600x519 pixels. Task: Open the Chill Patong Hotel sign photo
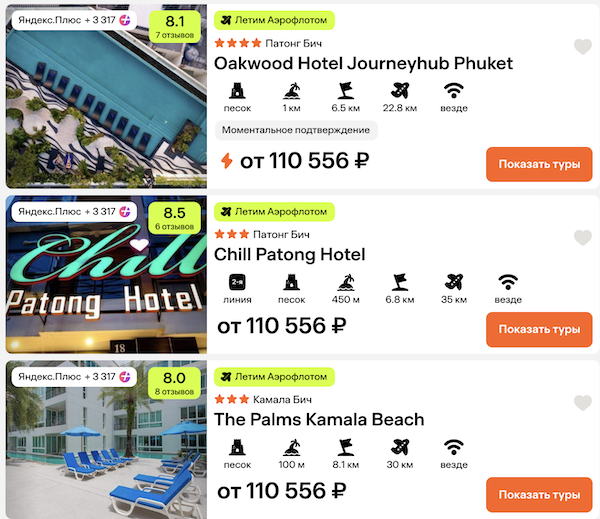(106, 274)
